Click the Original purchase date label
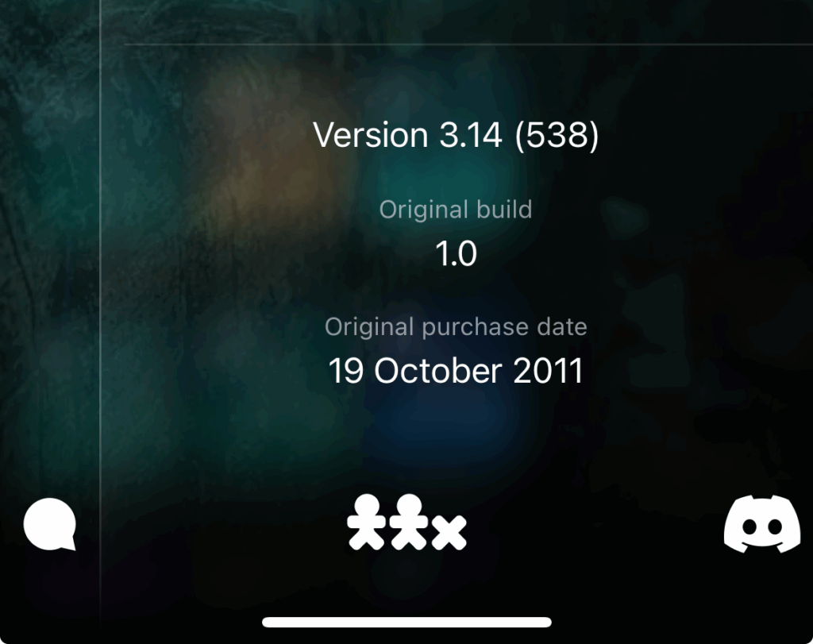Screen dimensions: 813x644 (x=456, y=327)
